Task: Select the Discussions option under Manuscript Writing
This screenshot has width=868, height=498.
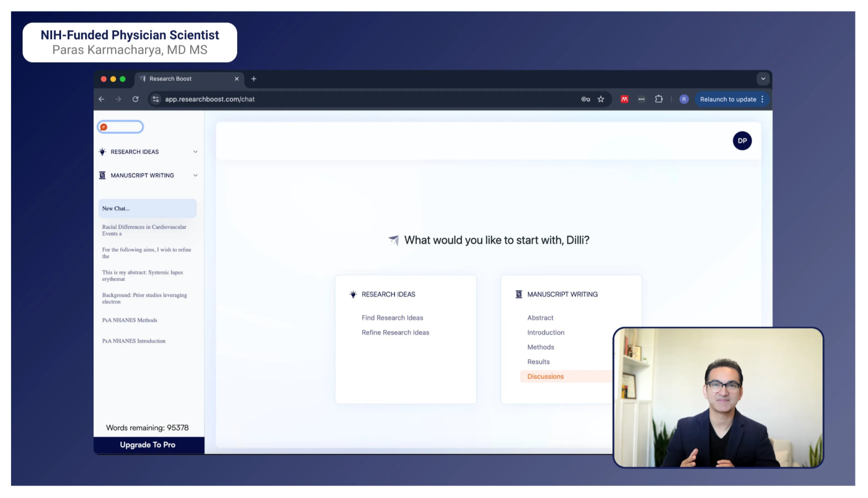Action: pyautogui.click(x=545, y=376)
